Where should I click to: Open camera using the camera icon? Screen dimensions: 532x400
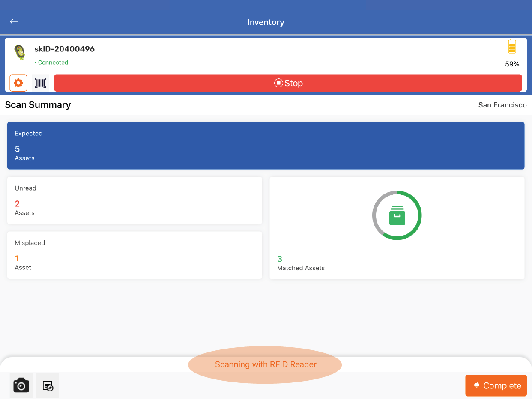point(21,385)
